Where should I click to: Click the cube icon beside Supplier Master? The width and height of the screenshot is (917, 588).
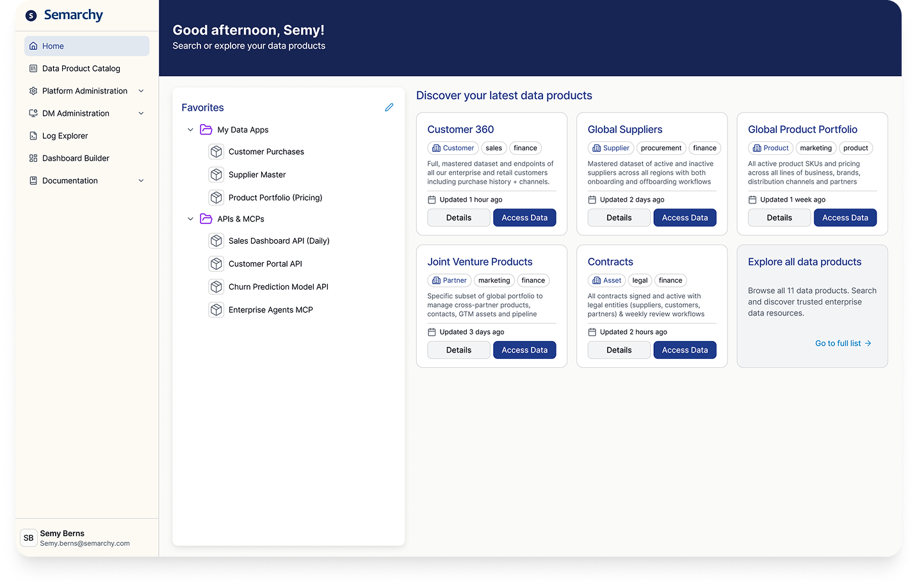(216, 175)
